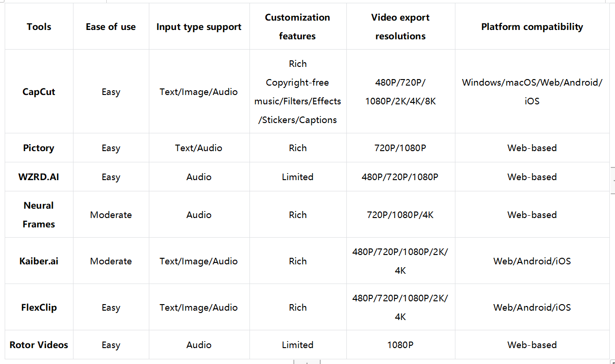Select the "Tools" header cell

[x=39, y=27]
